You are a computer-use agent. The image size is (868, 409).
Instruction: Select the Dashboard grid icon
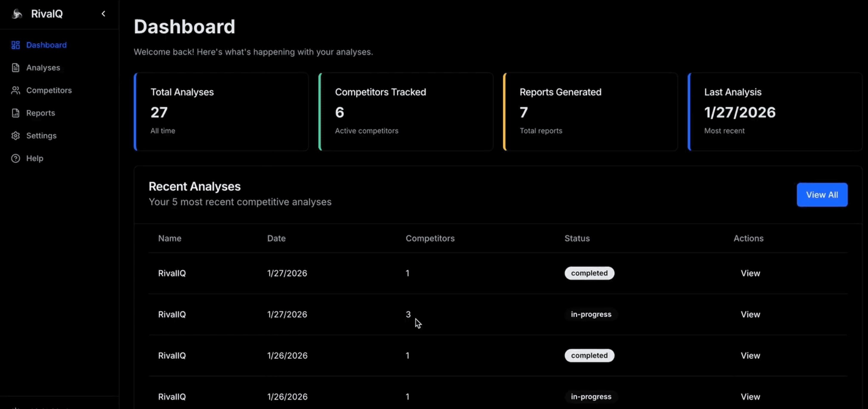[15, 45]
